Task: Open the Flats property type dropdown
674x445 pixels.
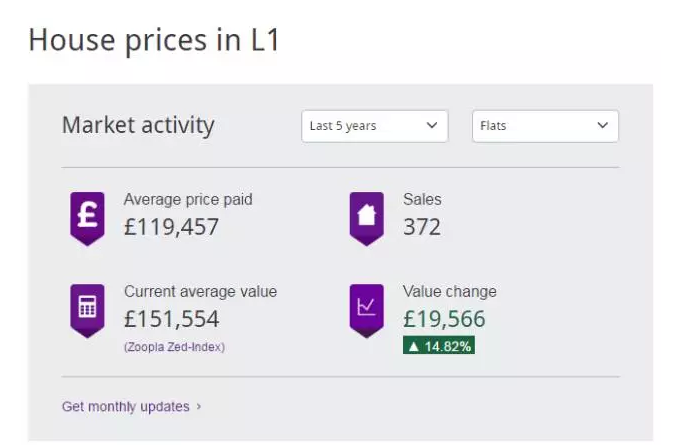Action: point(545,126)
